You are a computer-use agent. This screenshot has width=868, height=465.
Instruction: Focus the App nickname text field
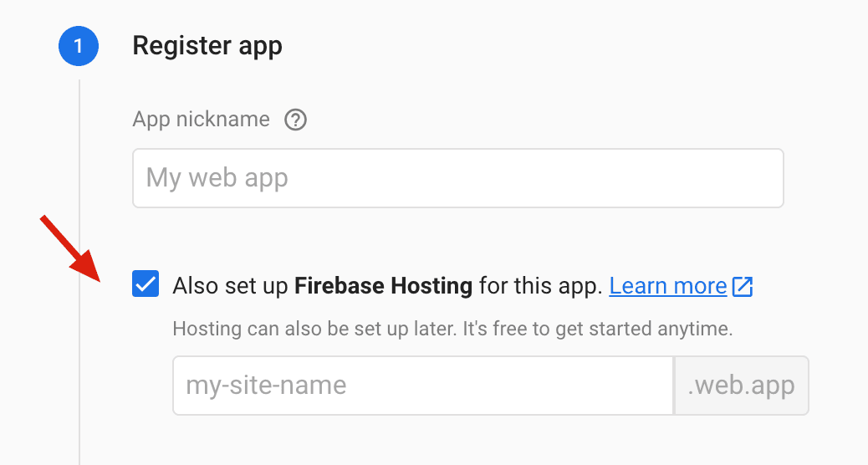tap(457, 178)
